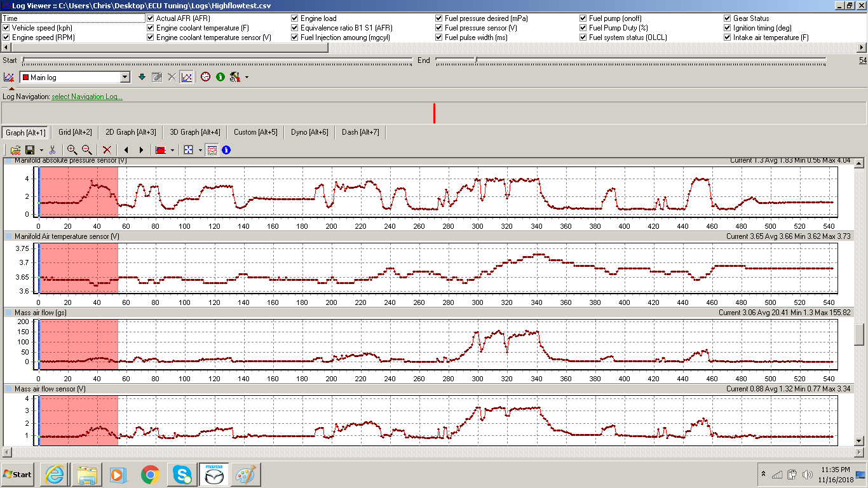Click the underlined 54 end value link

[x=863, y=60]
